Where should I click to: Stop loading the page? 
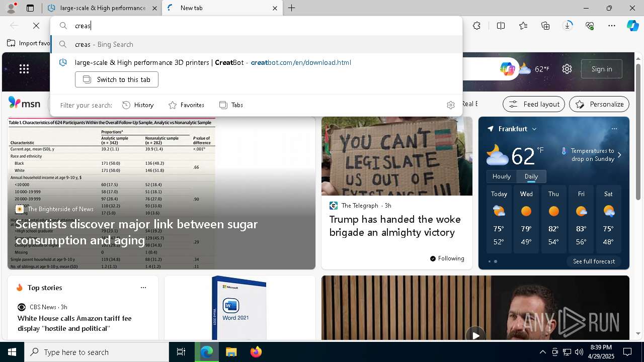[x=36, y=26]
